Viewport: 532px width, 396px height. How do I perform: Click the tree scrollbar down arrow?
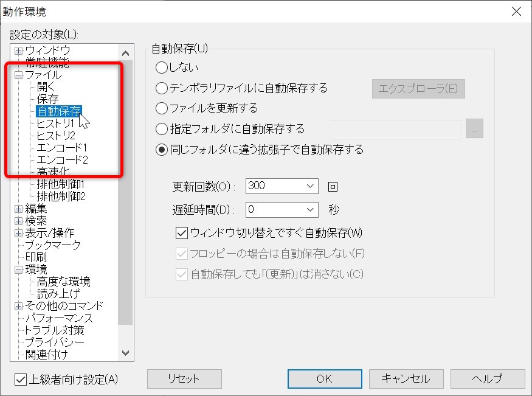pos(125,353)
